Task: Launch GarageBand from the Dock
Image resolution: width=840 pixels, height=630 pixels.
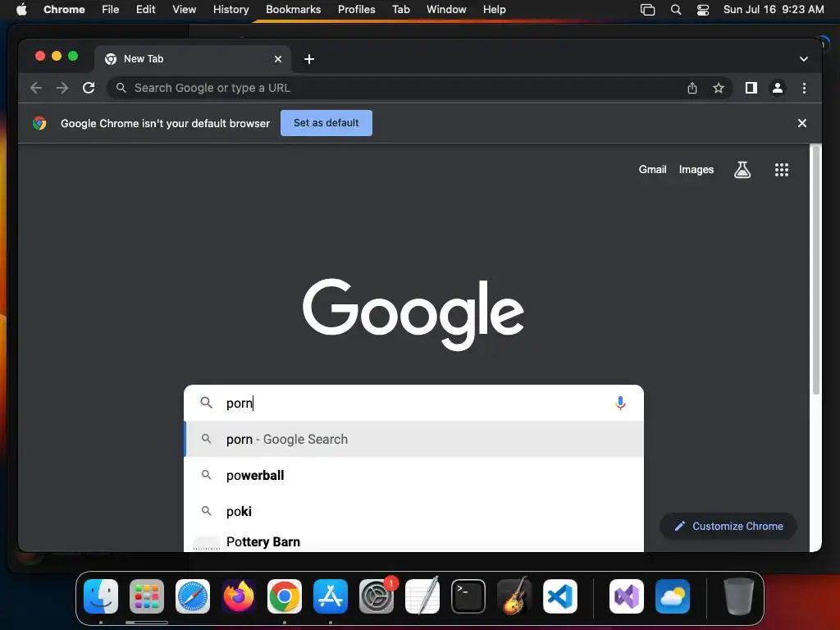Action: coord(514,596)
